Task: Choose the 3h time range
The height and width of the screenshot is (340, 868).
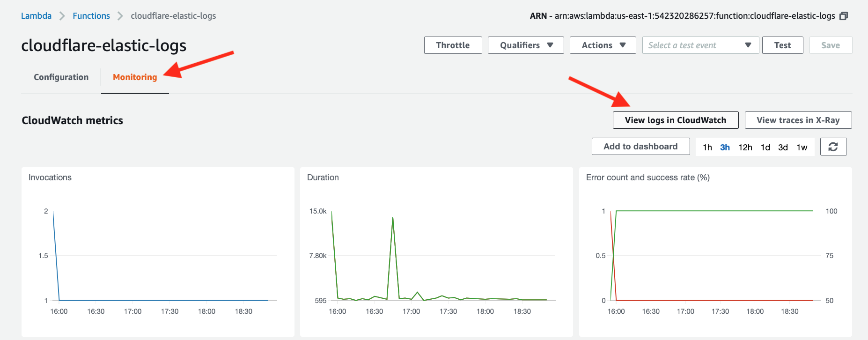Action: click(x=725, y=148)
